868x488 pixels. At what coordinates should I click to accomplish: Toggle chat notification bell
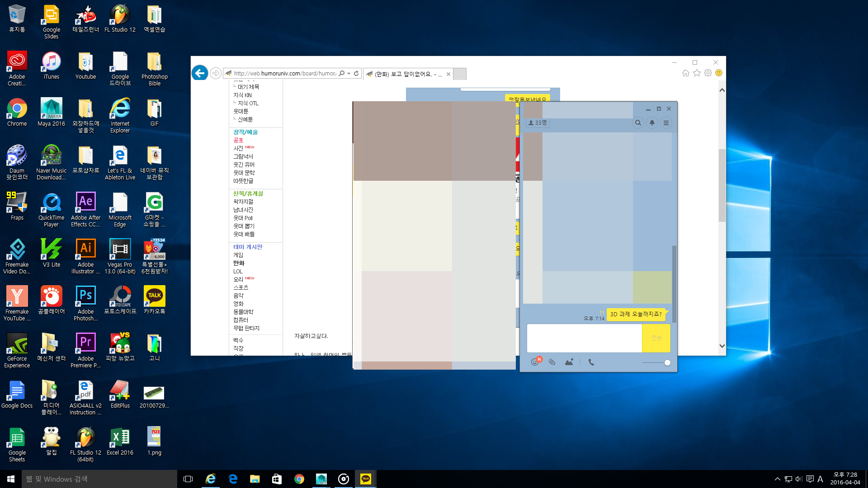point(652,122)
